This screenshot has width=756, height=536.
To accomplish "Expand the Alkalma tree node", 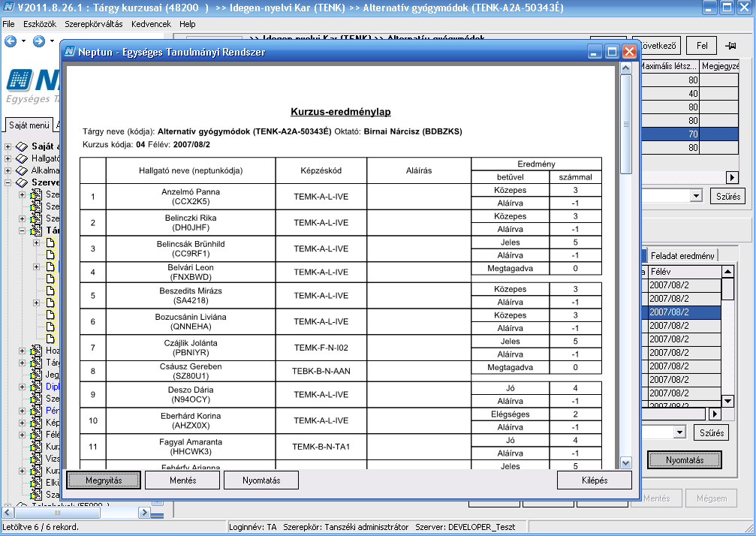I will (8, 170).
